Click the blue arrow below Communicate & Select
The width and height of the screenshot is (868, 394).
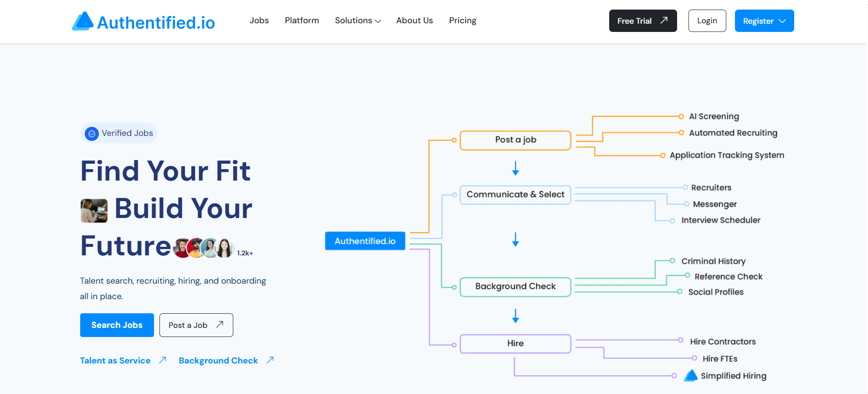tap(515, 239)
